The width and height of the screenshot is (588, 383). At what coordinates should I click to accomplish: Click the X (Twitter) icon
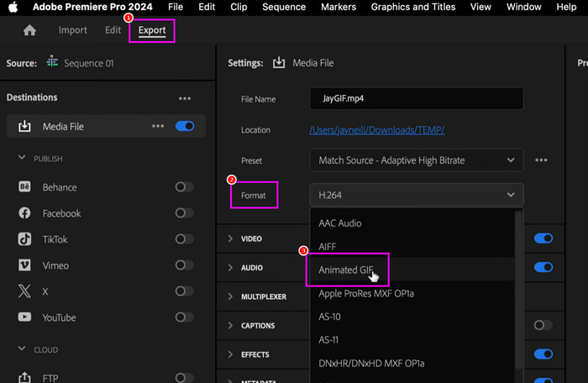pos(24,291)
